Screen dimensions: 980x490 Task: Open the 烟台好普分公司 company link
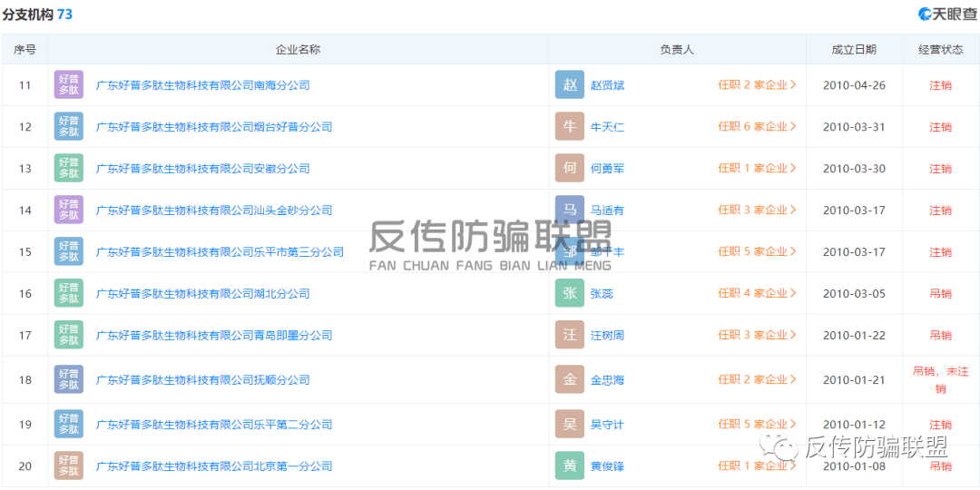[x=214, y=127]
